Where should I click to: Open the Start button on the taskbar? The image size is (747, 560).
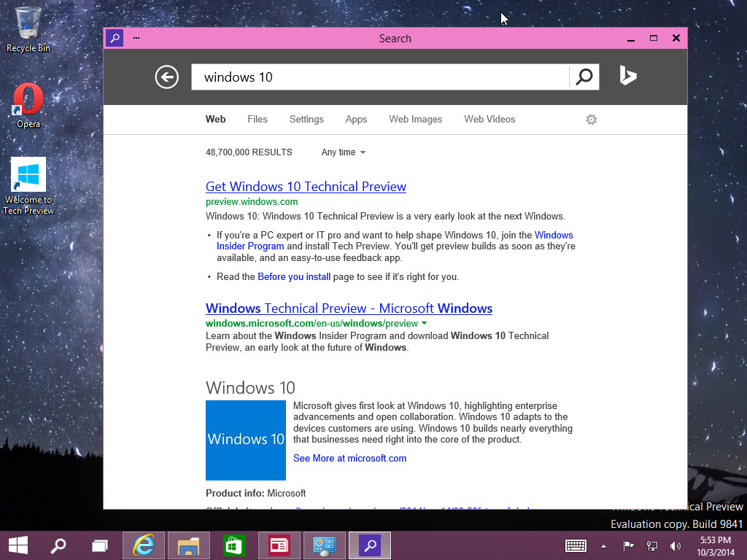tap(18, 545)
